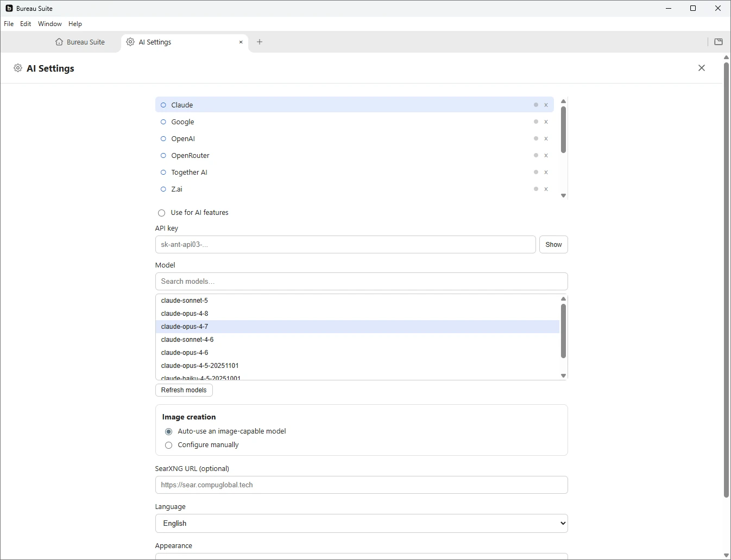The width and height of the screenshot is (731, 560).
Task: Select model claude-opus-4-7
Action: coord(357,327)
